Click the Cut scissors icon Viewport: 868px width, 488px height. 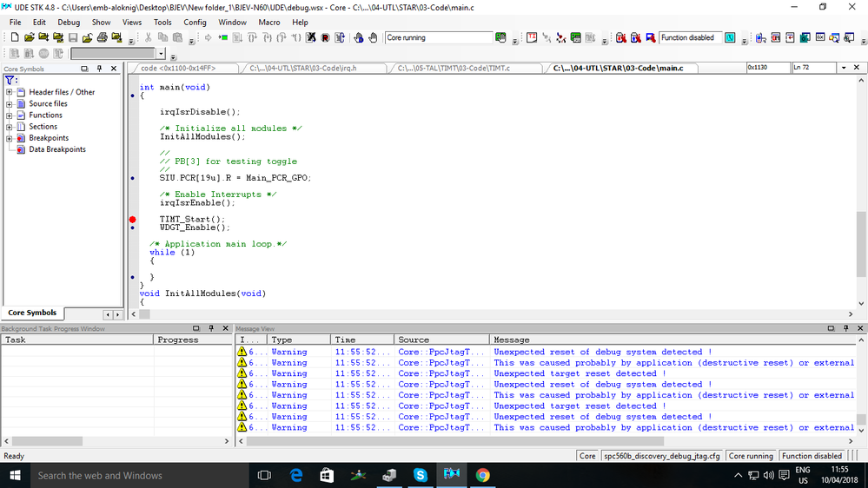pyautogui.click(x=149, y=37)
